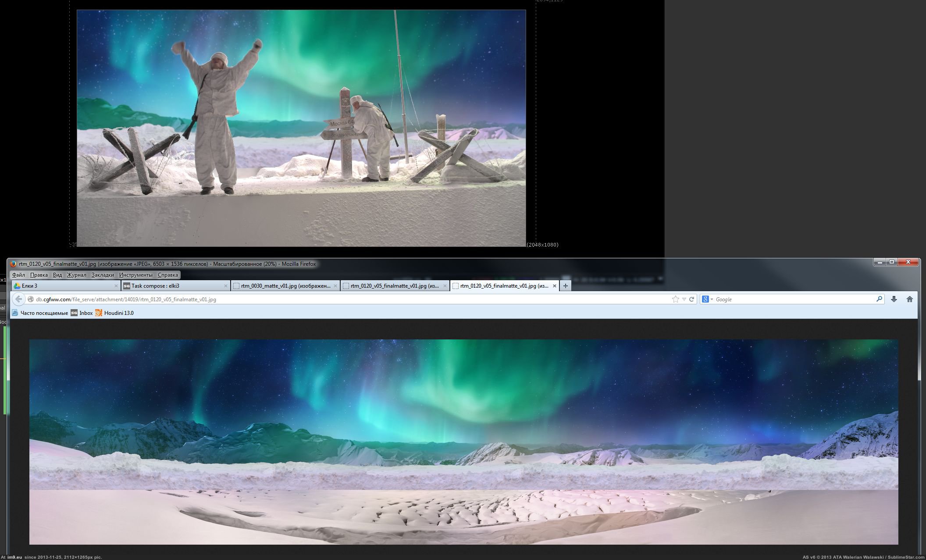Click the Houdini logo bookmark icon
The width and height of the screenshot is (926, 560).
(99, 313)
